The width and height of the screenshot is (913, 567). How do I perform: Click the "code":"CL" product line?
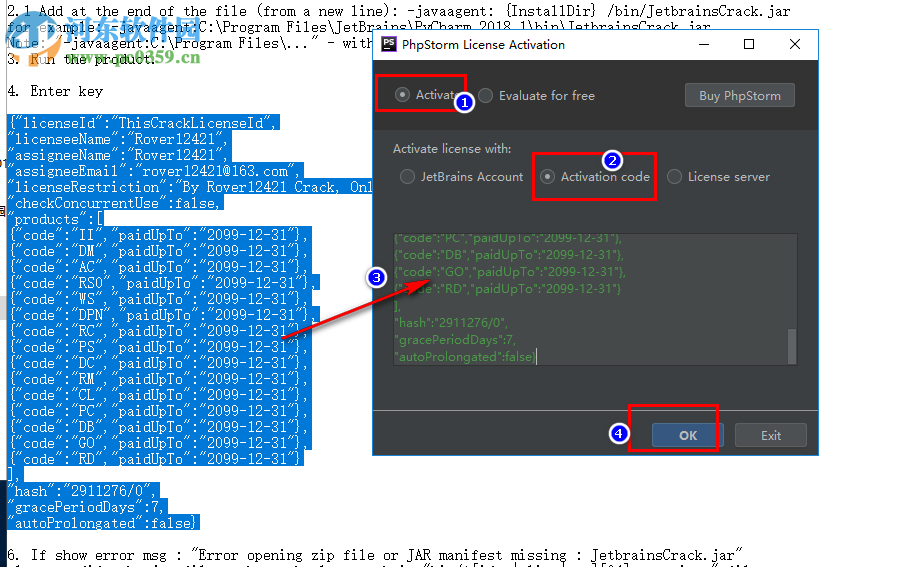160,395
